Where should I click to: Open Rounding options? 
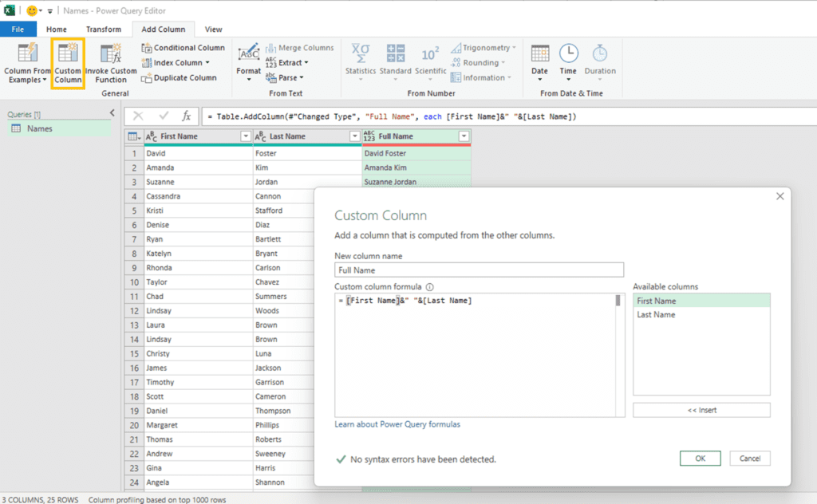[x=479, y=62]
